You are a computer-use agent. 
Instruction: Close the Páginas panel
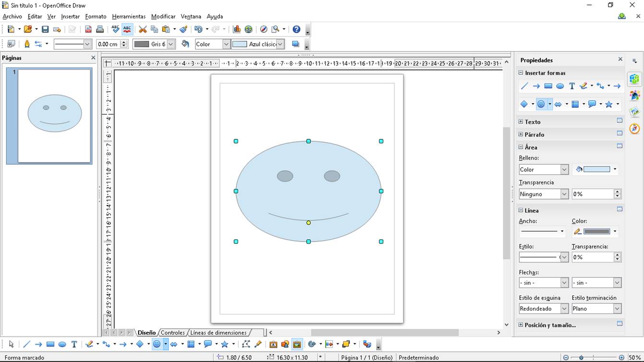tap(93, 58)
